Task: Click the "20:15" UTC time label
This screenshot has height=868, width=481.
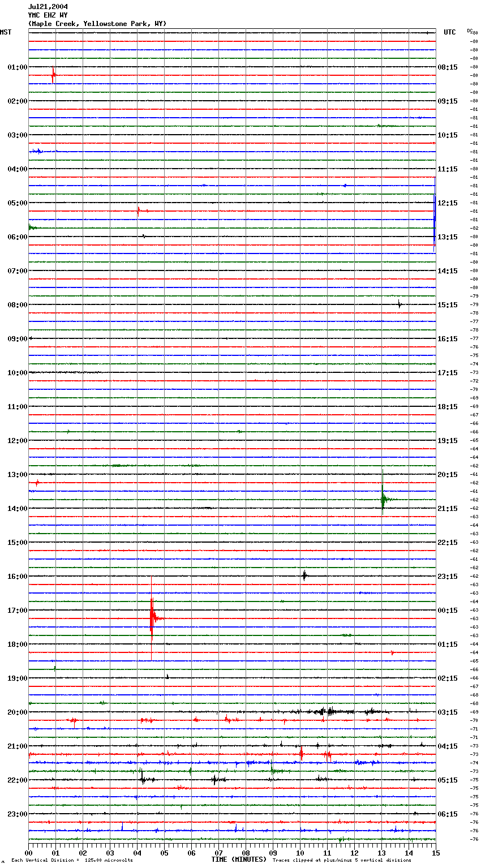Action: tap(448, 475)
